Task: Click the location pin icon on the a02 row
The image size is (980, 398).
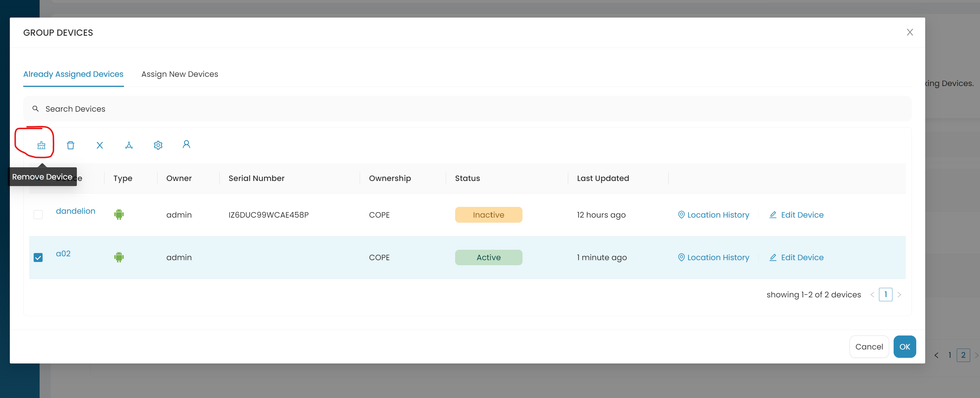Action: 681,257
